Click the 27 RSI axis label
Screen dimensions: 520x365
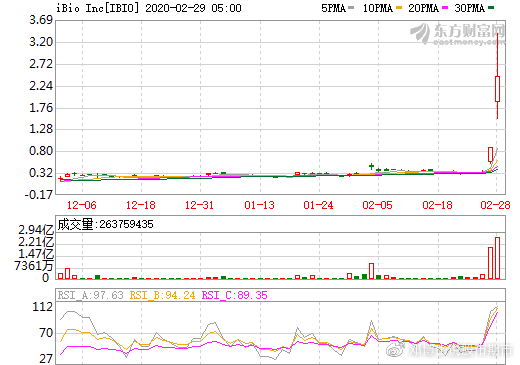(x=46, y=359)
